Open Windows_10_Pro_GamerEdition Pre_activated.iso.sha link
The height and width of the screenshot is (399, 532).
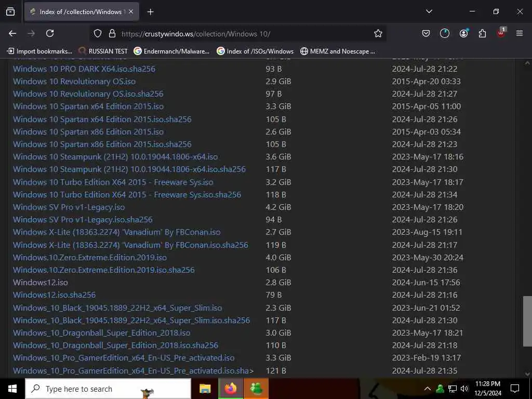click(x=134, y=371)
